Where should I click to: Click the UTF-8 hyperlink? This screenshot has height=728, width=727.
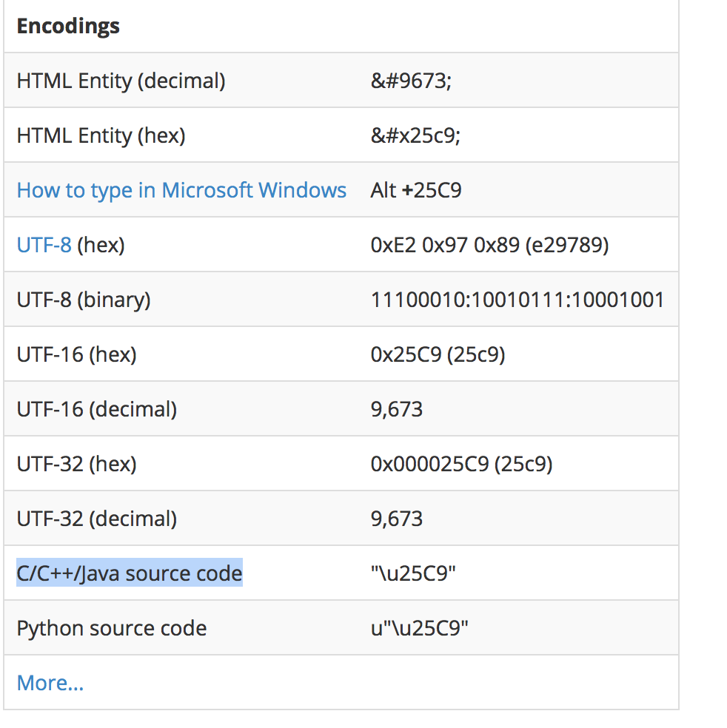click(44, 245)
